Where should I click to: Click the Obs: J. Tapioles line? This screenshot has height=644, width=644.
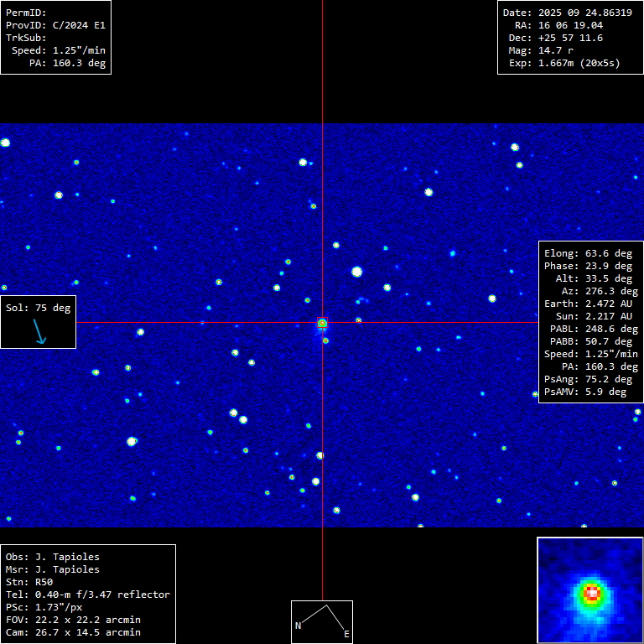(x=52, y=557)
